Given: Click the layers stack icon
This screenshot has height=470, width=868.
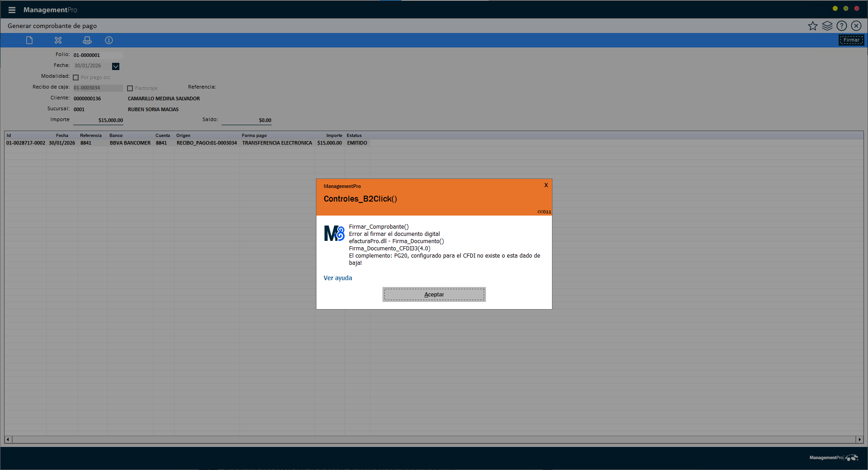Looking at the screenshot, I should [827, 26].
